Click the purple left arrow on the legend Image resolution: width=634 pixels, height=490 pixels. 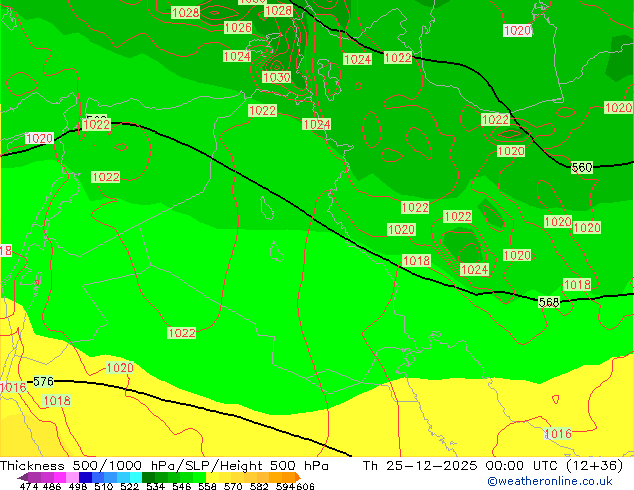click(x=23, y=477)
